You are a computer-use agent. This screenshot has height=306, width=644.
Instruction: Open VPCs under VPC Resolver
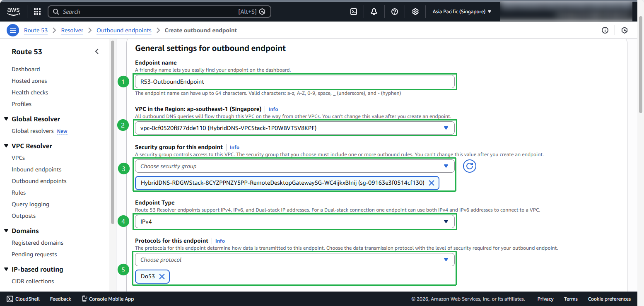18,158
